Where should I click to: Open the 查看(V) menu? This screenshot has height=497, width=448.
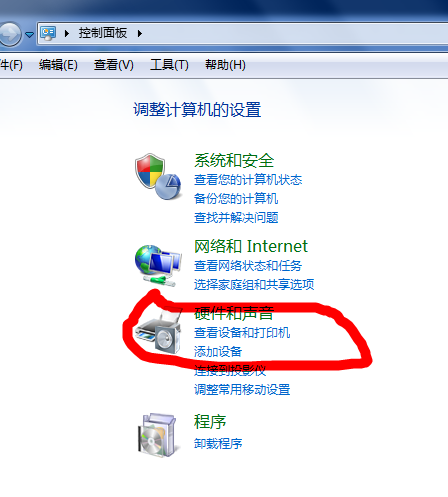click(114, 65)
